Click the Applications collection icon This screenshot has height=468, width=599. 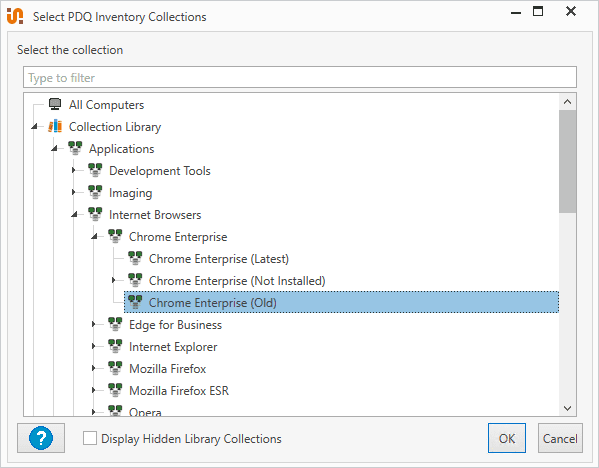pyautogui.click(x=75, y=148)
